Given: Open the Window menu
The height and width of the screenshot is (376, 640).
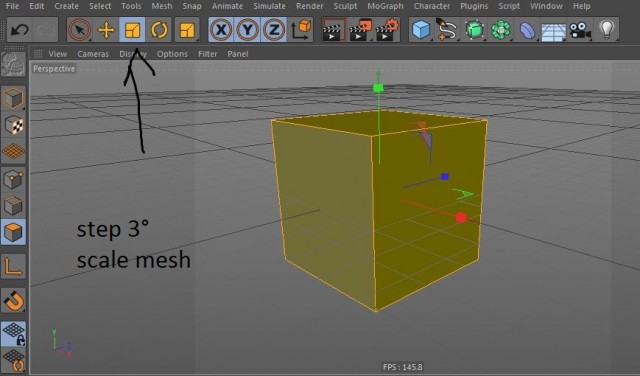Looking at the screenshot, I should (x=546, y=6).
